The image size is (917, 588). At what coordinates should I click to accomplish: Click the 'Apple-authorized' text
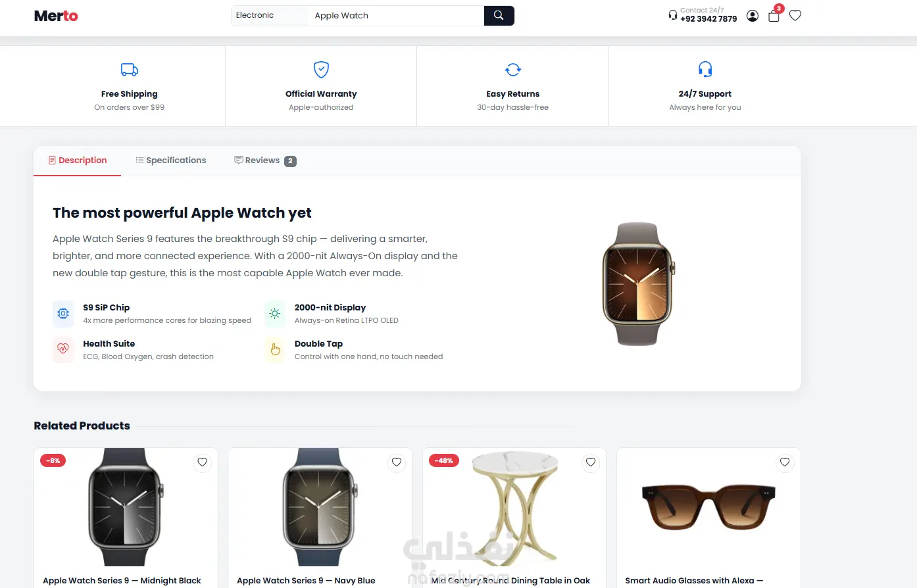pyautogui.click(x=321, y=107)
